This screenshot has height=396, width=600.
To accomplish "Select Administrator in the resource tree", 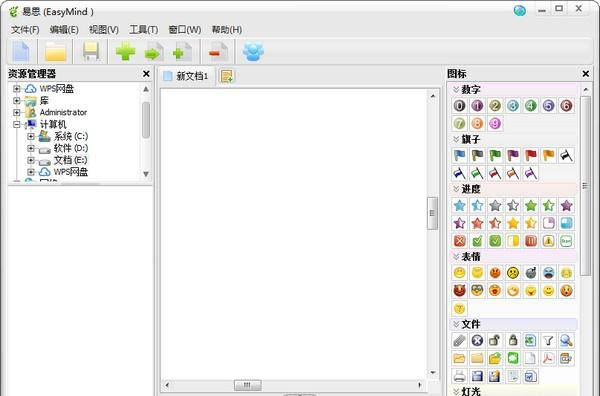I will (63, 112).
